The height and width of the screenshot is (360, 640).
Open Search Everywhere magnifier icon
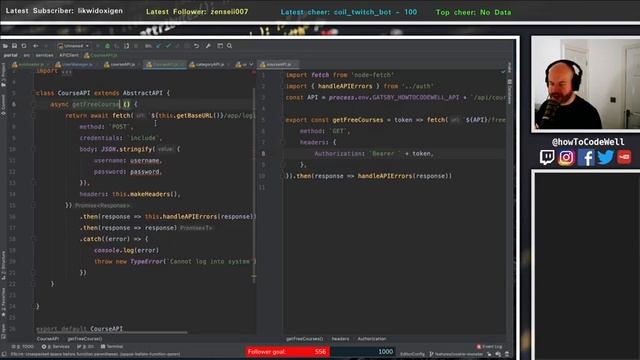(x=229, y=46)
